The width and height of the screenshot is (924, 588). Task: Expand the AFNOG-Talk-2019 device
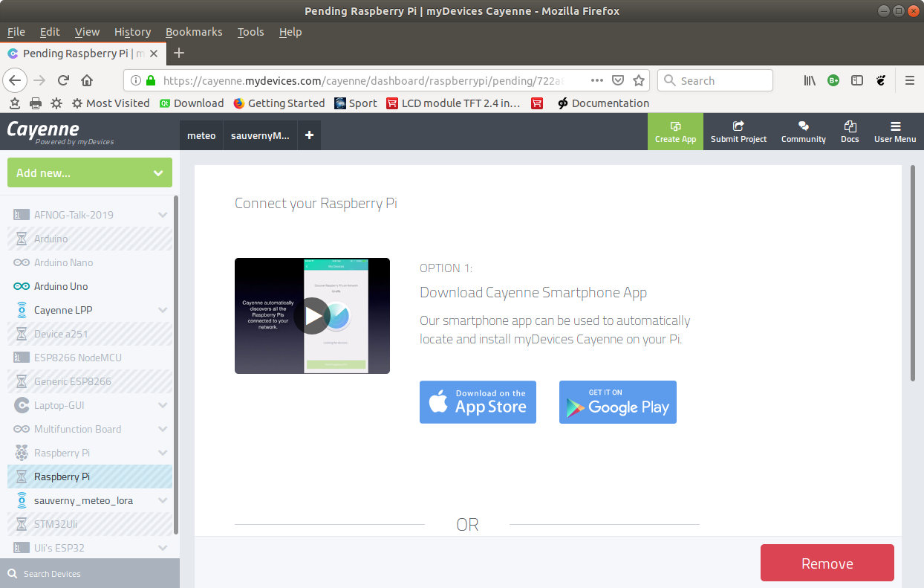tap(163, 215)
